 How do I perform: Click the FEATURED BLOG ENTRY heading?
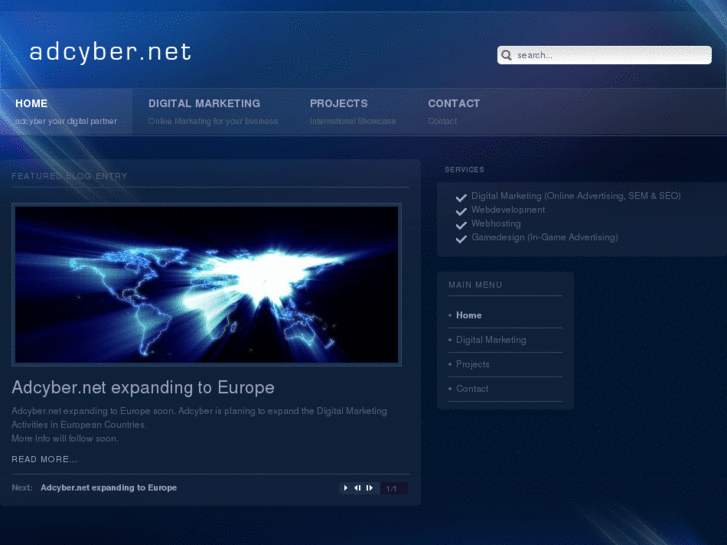tap(69, 176)
